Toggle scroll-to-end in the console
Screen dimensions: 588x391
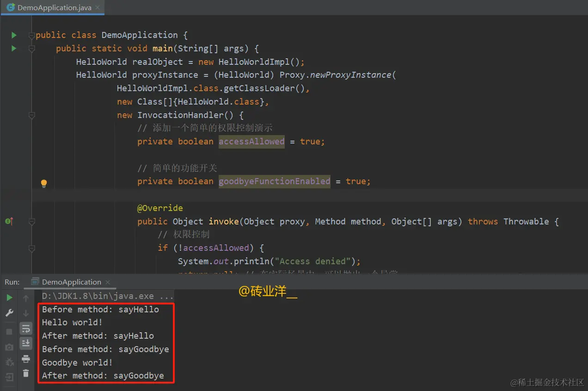tap(26, 343)
